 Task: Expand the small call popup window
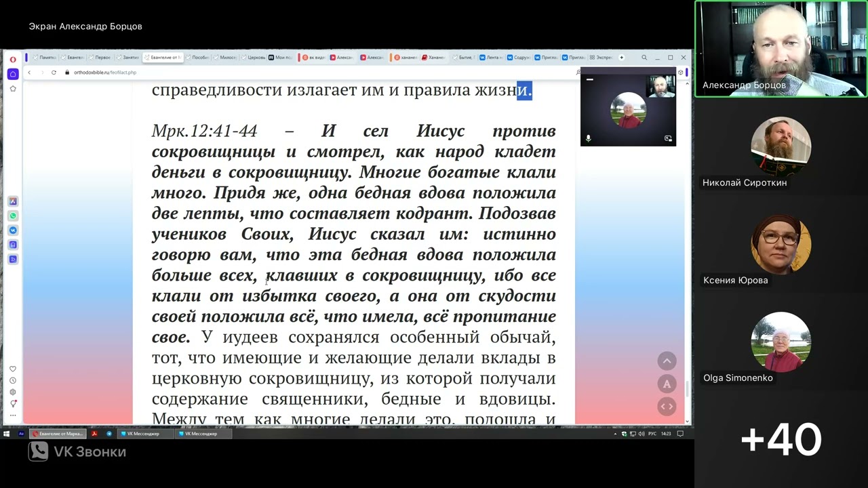tap(668, 138)
